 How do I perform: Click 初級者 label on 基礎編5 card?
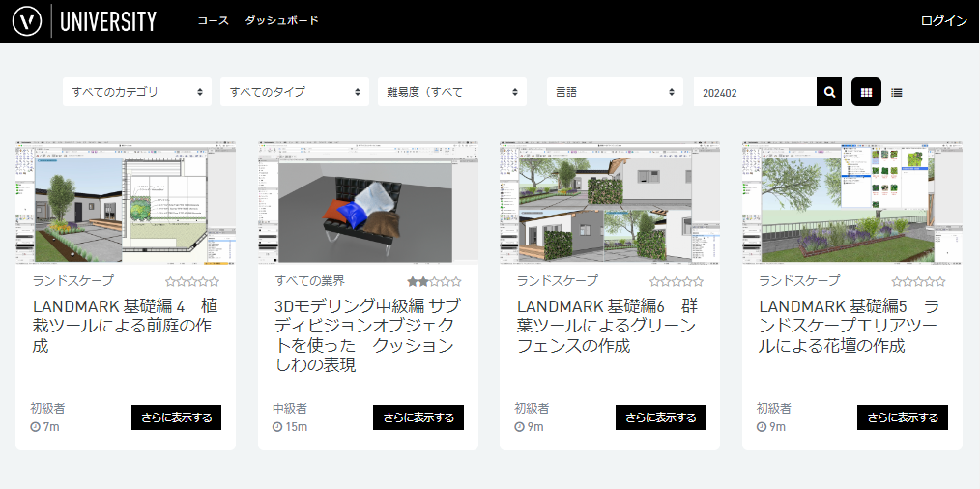(x=774, y=409)
